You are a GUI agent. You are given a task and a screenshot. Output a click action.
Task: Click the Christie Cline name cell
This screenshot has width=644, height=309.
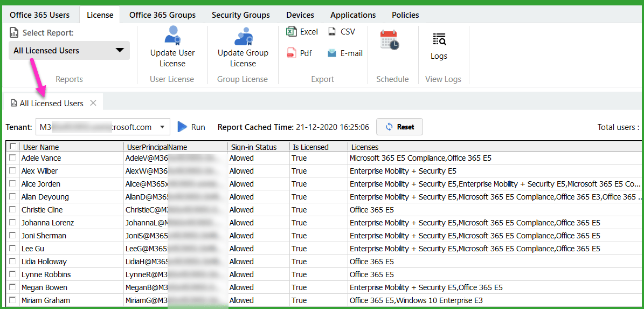coord(72,210)
